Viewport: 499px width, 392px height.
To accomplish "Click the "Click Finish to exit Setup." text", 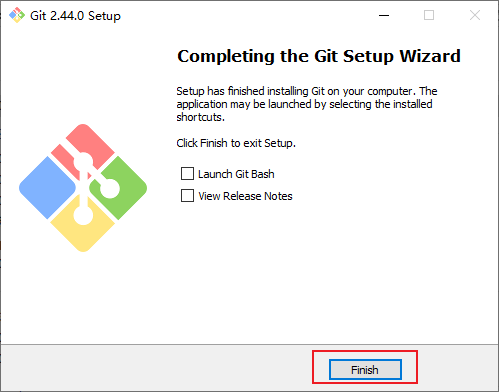I will coord(236,143).
